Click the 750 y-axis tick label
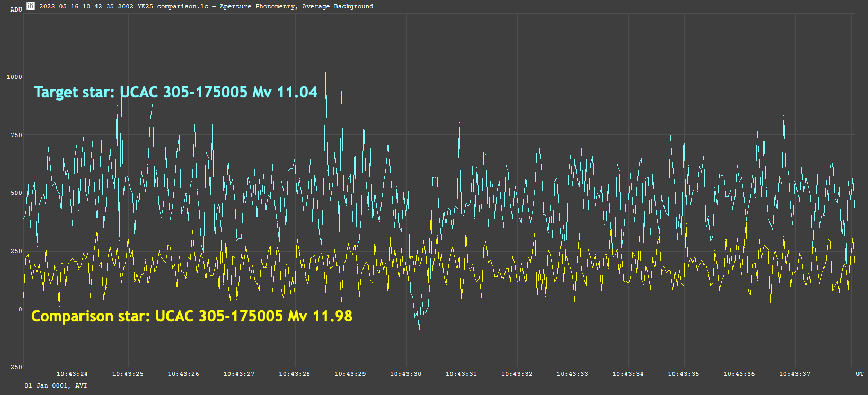The width and height of the screenshot is (868, 395). (x=16, y=135)
